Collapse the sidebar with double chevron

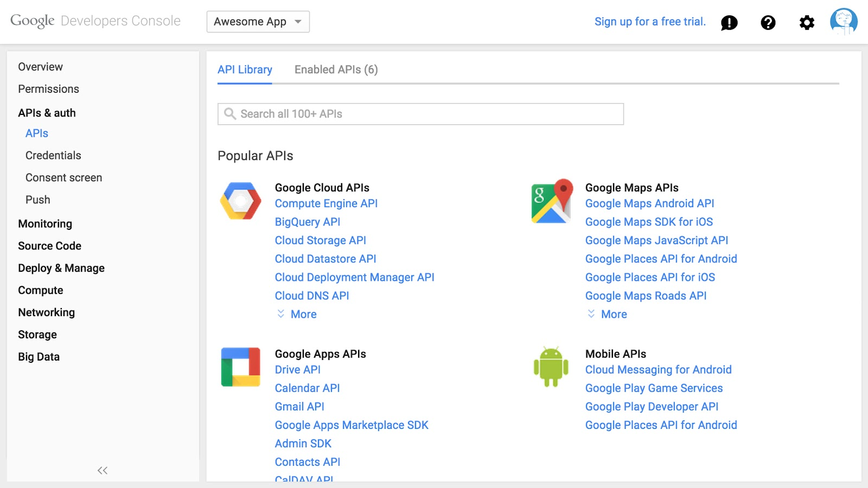[x=103, y=470]
